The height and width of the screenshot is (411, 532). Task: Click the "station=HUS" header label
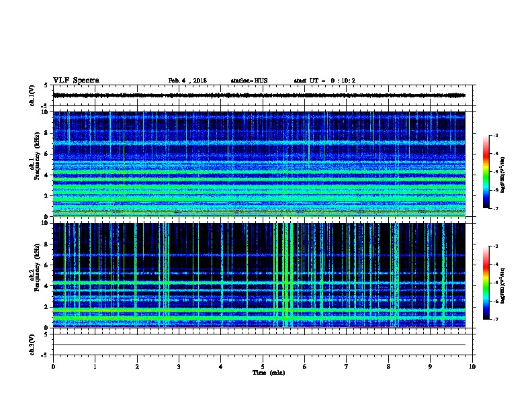[249, 81]
